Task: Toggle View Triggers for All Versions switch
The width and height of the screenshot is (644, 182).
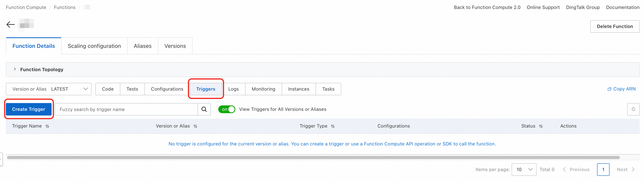Action: [226, 109]
